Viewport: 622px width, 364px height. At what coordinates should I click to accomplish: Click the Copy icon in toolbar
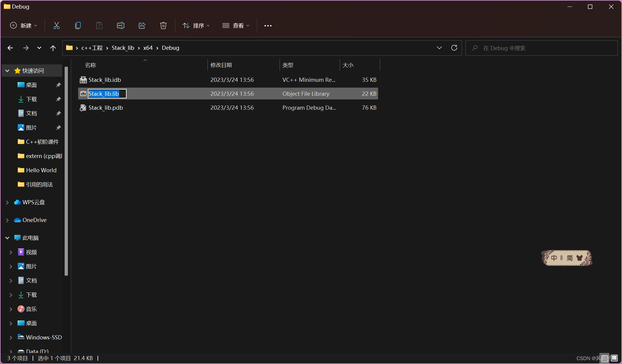click(x=78, y=25)
